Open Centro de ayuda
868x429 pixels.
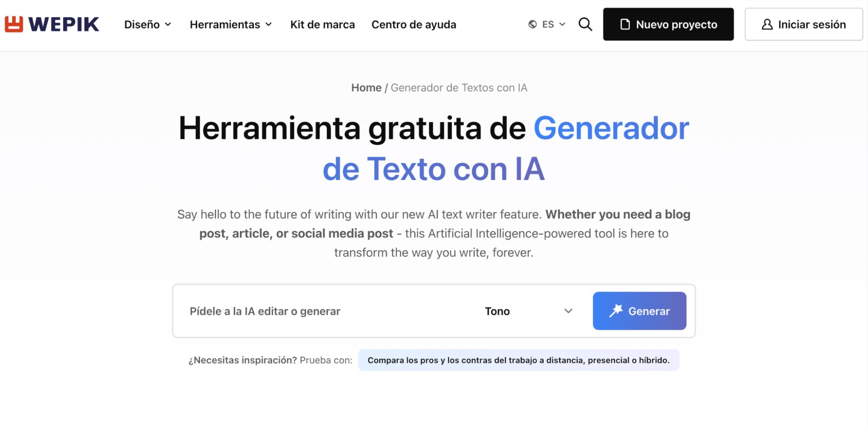coord(413,25)
